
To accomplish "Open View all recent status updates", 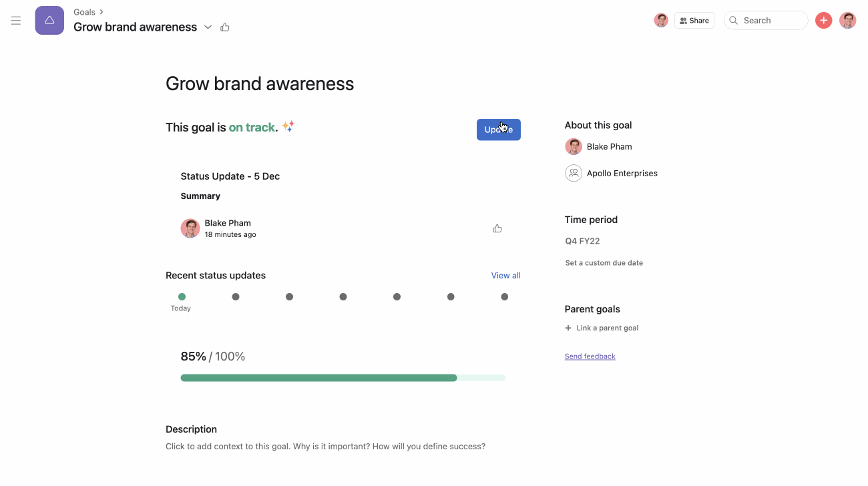I will 505,275.
